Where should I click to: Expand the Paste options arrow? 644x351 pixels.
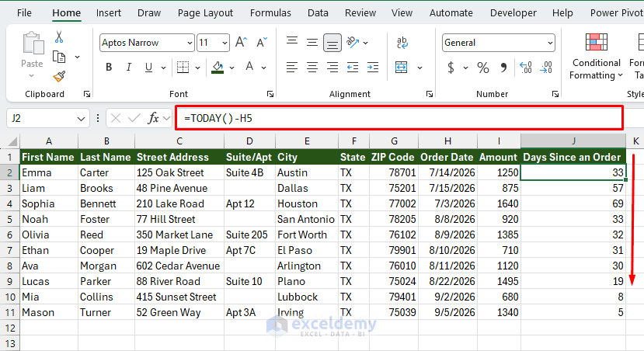click(x=32, y=75)
